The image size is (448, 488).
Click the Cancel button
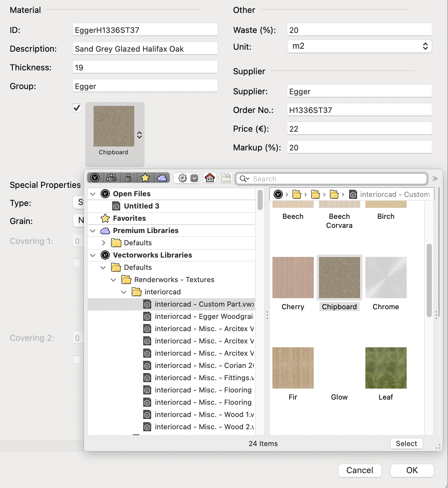[360, 470]
